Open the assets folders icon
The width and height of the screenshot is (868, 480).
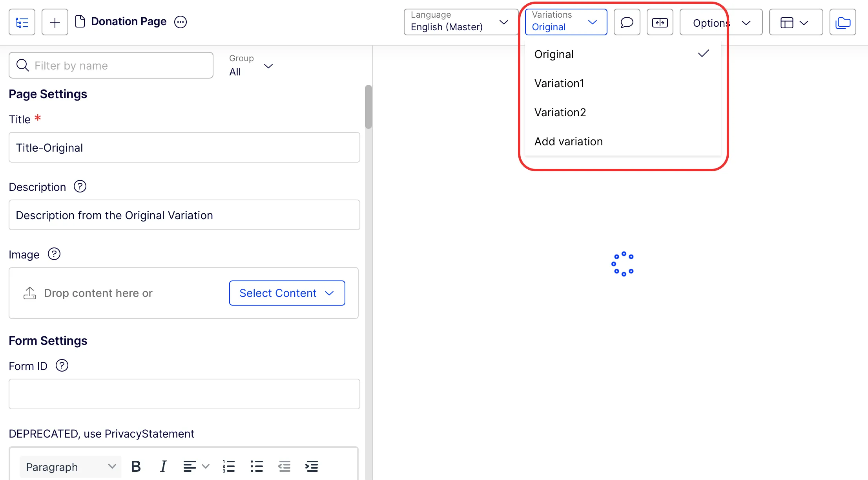[x=843, y=22]
